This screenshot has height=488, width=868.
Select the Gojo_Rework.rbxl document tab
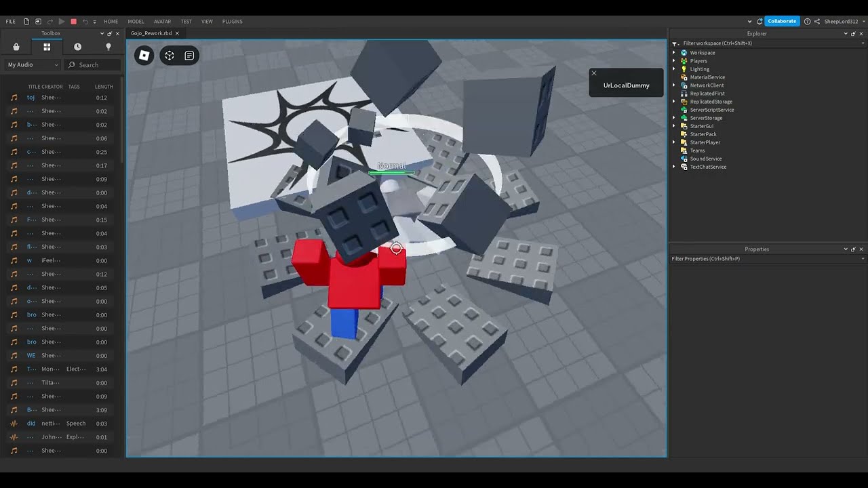[x=151, y=33]
